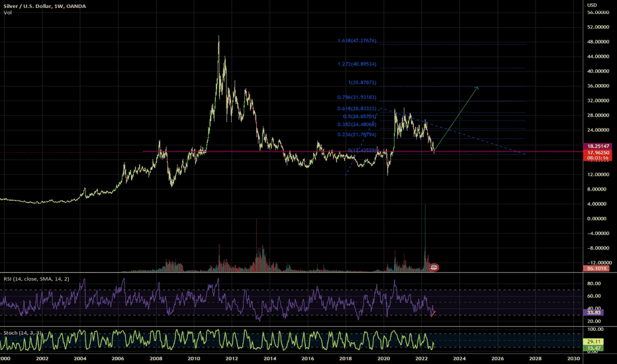The width and height of the screenshot is (617, 364).
Task: Open the RSI (14, close, SMA, 14, 2) legend
Action: click(36, 279)
